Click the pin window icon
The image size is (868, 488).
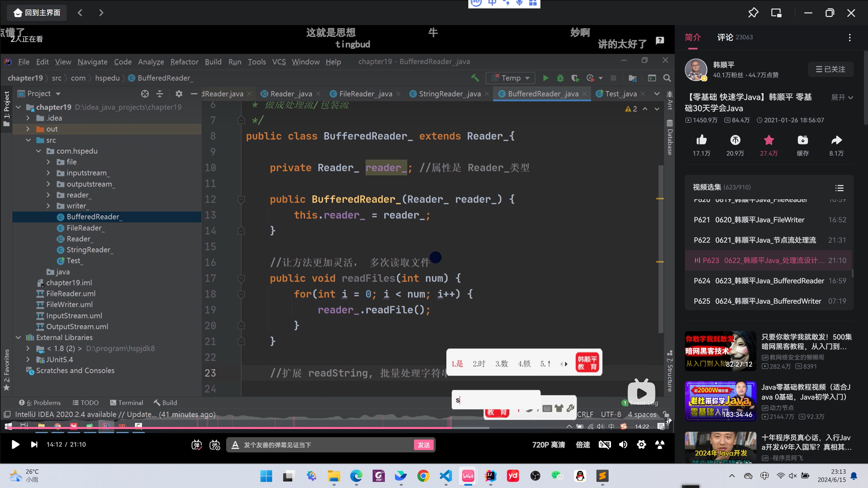tap(753, 13)
